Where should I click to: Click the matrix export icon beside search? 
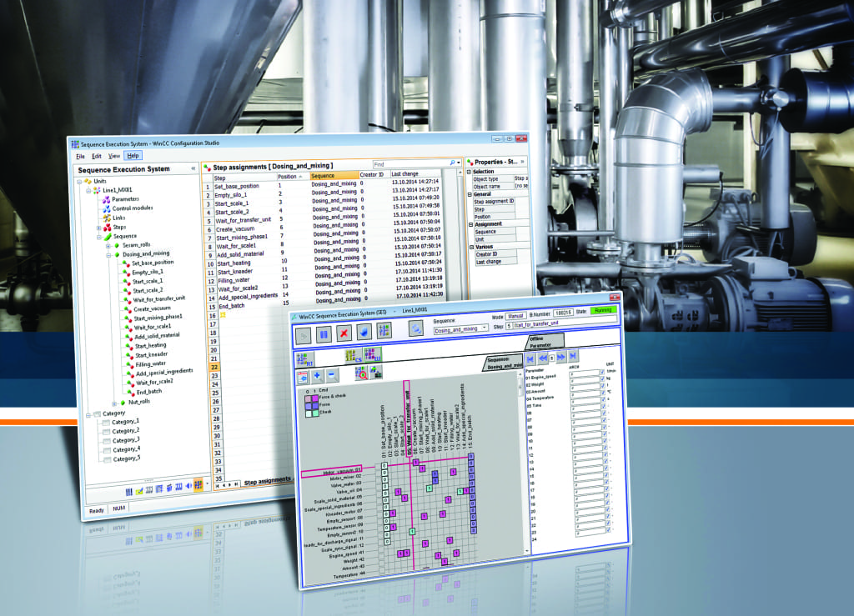coord(376,372)
